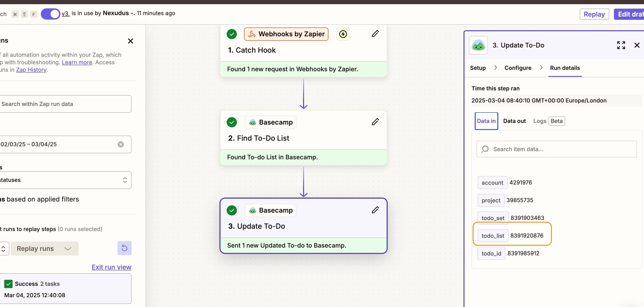
Task: Click the lightning trigger icon beside Webhooks
Action: click(x=343, y=34)
